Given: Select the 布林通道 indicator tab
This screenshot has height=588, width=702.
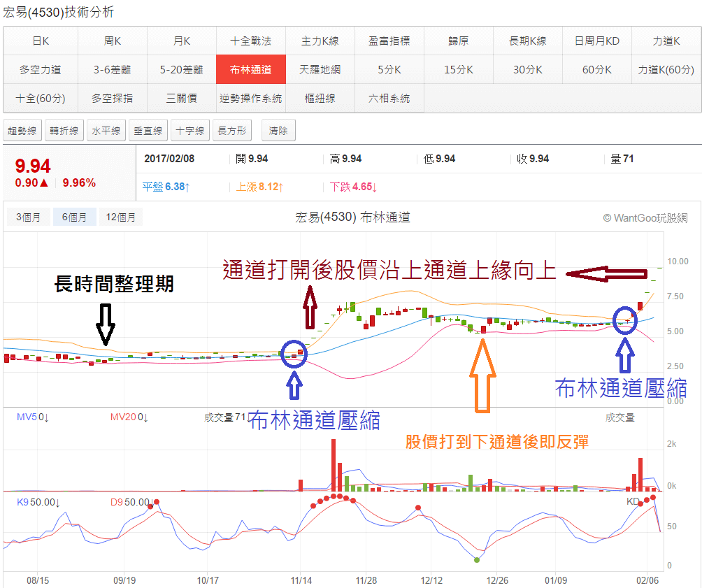Looking at the screenshot, I should coord(250,69).
